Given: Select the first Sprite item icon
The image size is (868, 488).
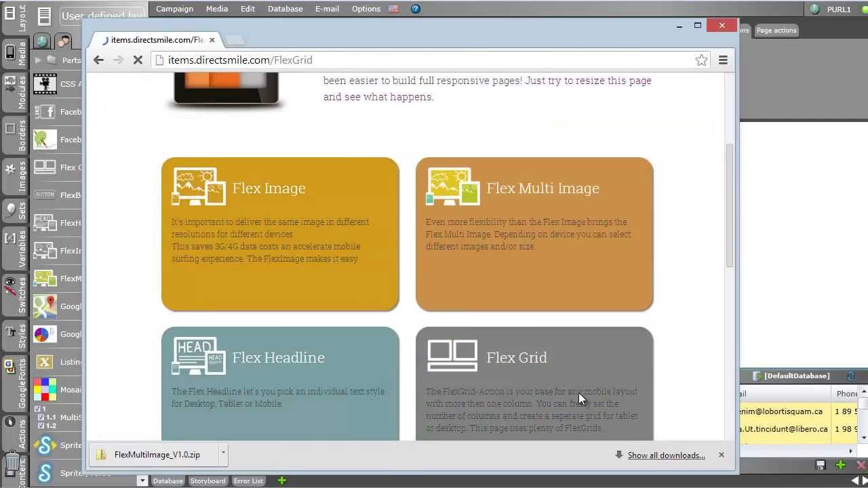Looking at the screenshot, I should coord(45,445).
